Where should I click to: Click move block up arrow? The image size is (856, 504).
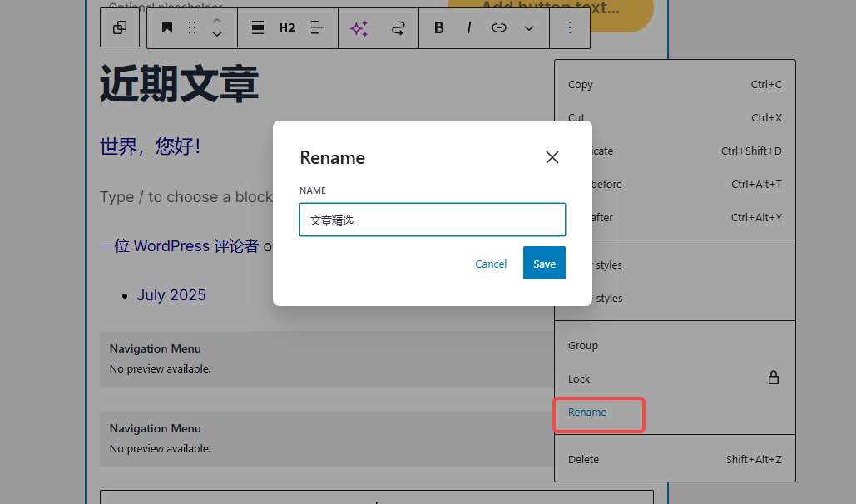tap(217, 21)
